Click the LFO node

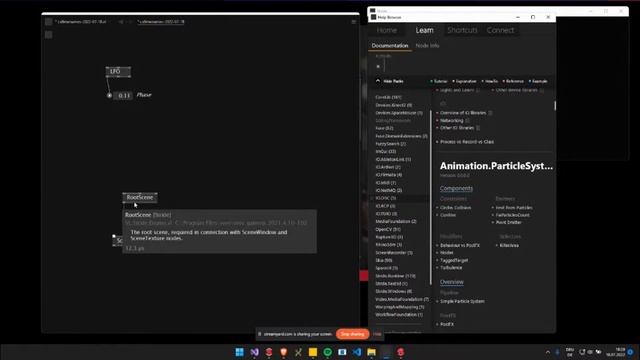point(118,71)
